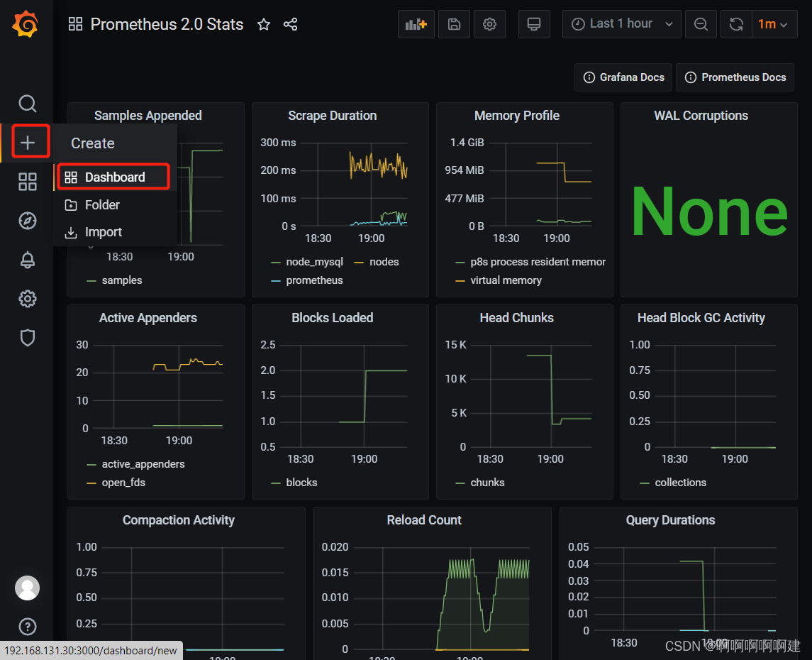Open the Server Admin shield icon
812x660 pixels.
[x=27, y=338]
